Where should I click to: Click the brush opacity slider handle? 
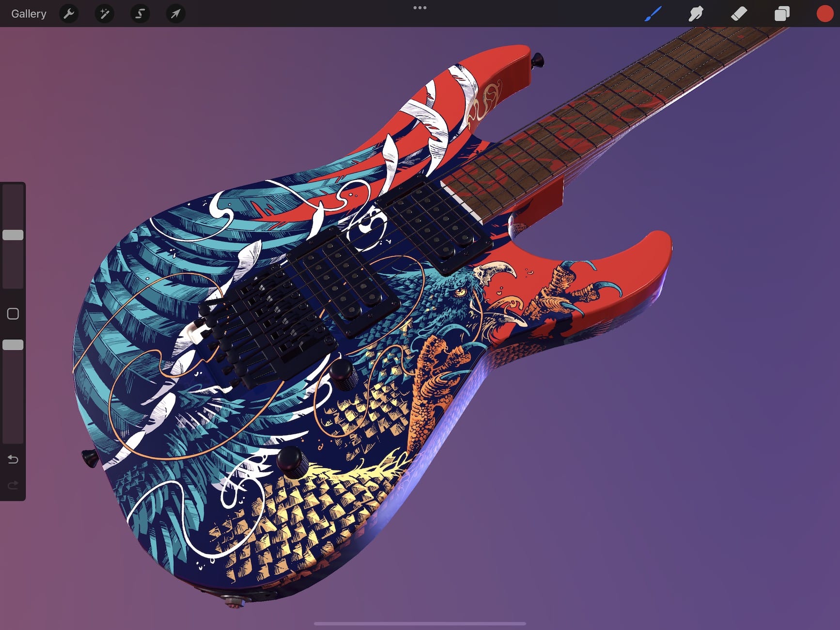(13, 345)
